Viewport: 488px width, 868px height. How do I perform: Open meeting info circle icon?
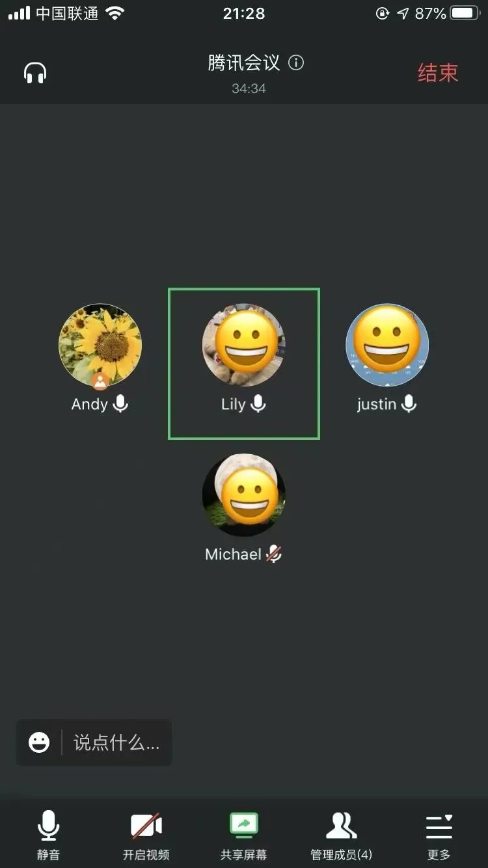(296, 63)
